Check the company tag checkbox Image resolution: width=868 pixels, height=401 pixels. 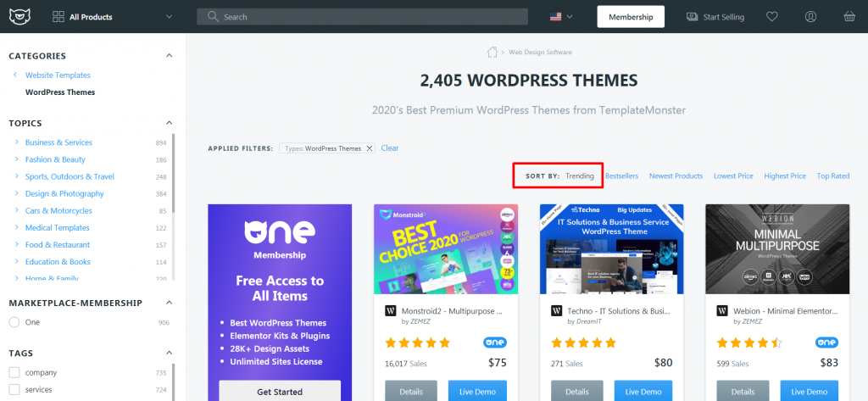(14, 372)
